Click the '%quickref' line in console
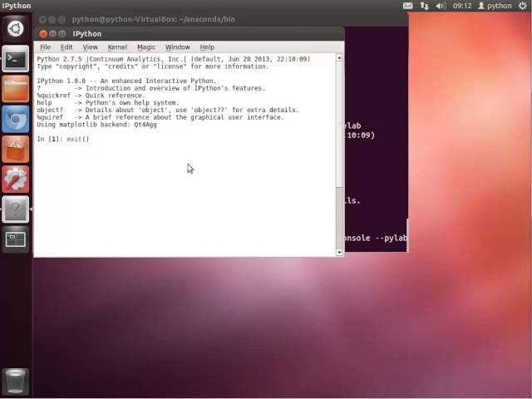Screen dimensions: 532x399 coord(91,96)
